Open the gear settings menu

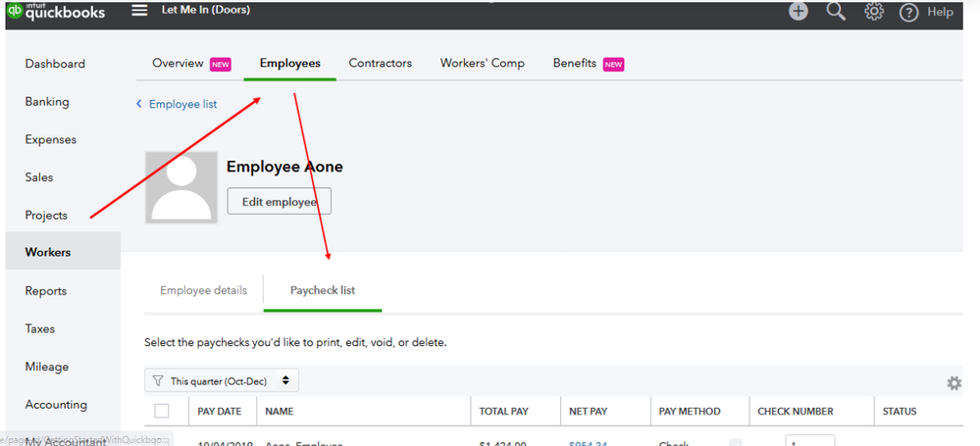click(874, 11)
